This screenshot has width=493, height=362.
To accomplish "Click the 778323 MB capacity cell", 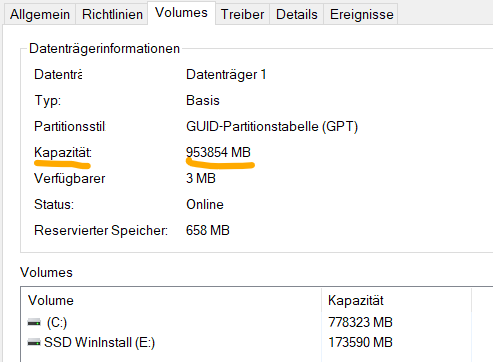I will coord(360,322).
